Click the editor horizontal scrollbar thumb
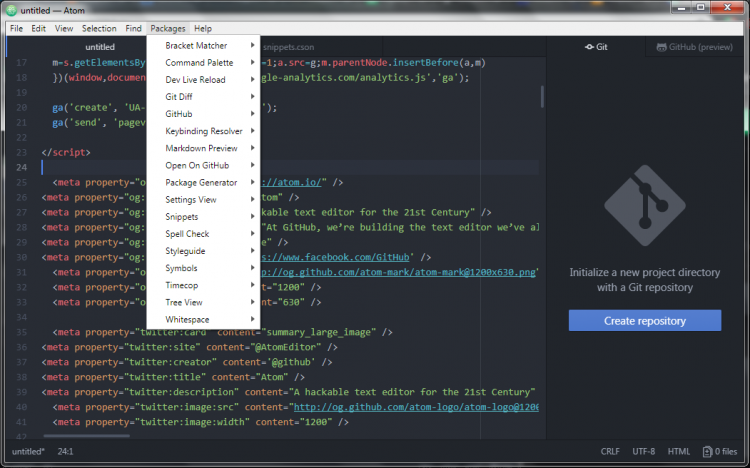 [87, 436]
